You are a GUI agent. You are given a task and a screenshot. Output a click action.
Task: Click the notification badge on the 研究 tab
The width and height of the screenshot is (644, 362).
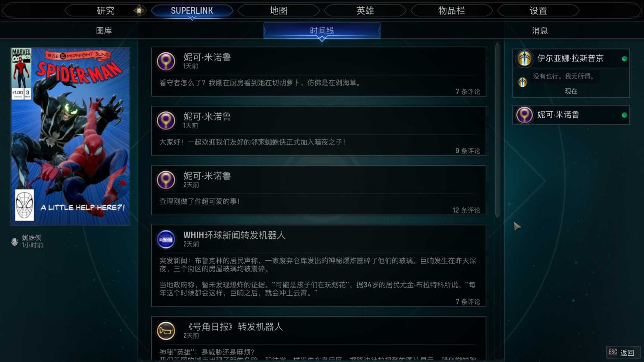click(x=139, y=11)
